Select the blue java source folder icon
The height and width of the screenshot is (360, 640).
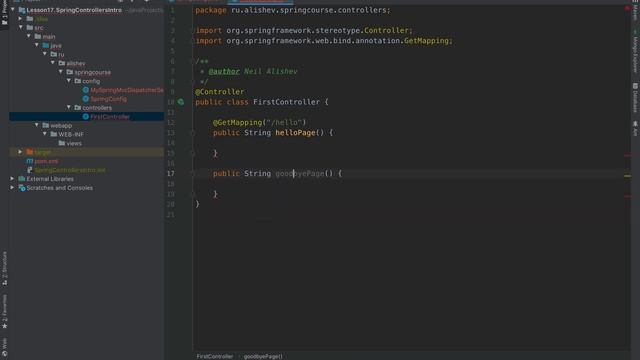pos(46,45)
